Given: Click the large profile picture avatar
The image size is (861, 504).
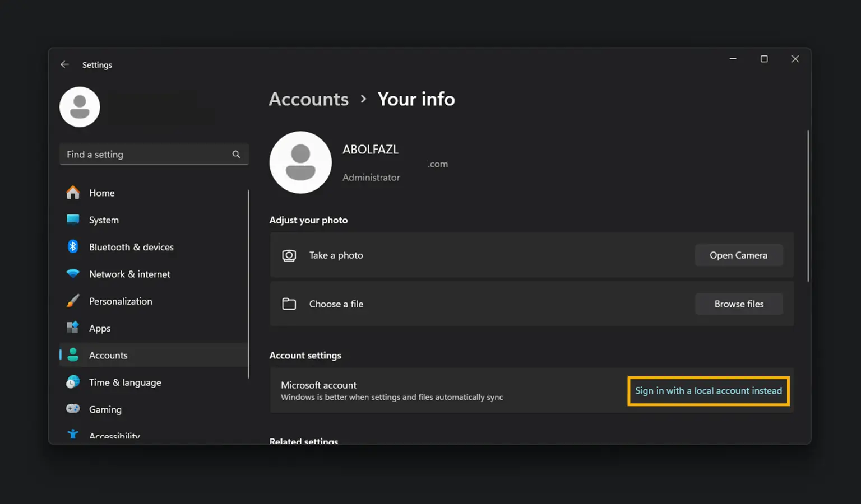Looking at the screenshot, I should [x=300, y=162].
